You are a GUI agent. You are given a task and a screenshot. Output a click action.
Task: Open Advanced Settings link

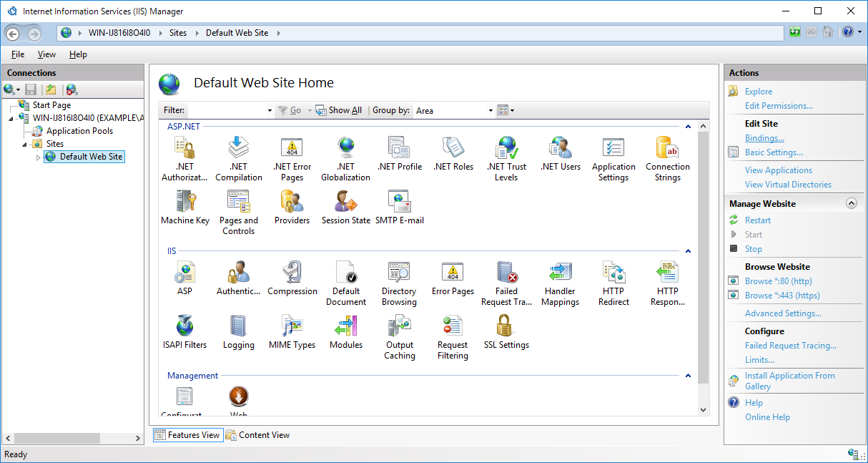coord(783,313)
